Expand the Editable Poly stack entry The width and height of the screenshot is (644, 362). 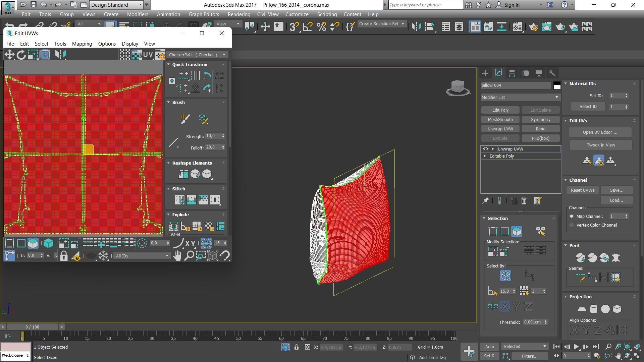pos(485,156)
